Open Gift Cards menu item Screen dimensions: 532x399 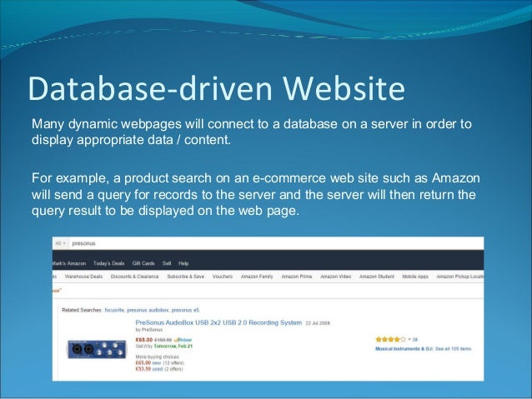point(143,263)
